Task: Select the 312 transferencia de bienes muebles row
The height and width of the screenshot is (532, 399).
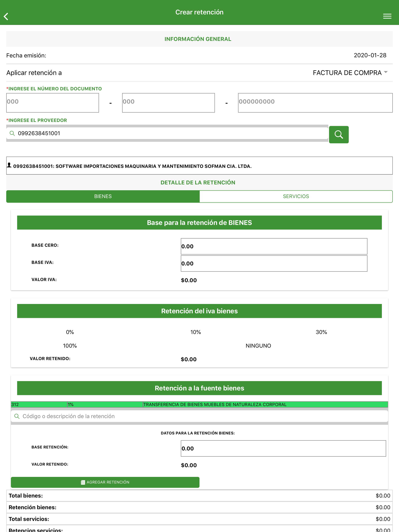Action: click(x=199, y=404)
